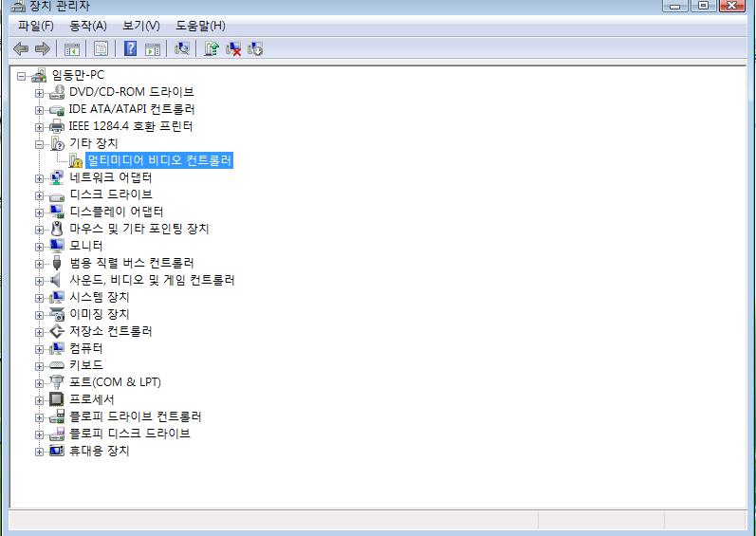756x536 pixels.
Task: Click the show/hide action pane icon
Action: (x=153, y=48)
